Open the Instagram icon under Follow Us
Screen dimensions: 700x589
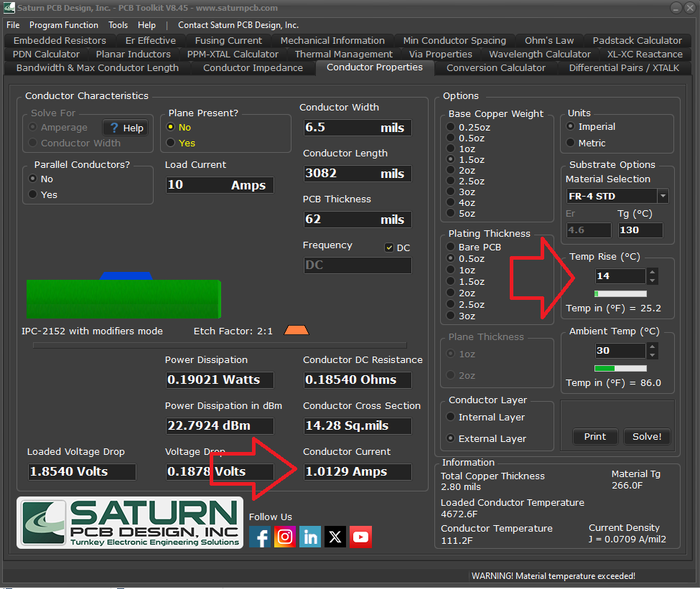point(285,537)
